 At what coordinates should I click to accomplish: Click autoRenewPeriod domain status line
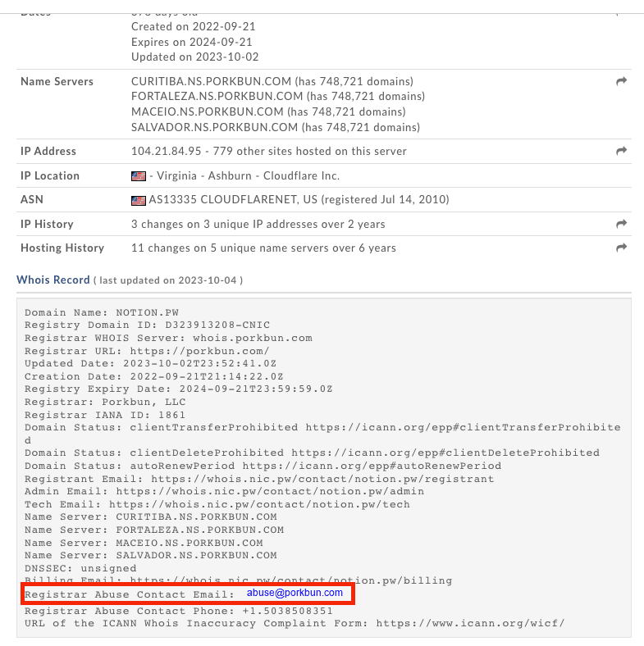point(263,466)
